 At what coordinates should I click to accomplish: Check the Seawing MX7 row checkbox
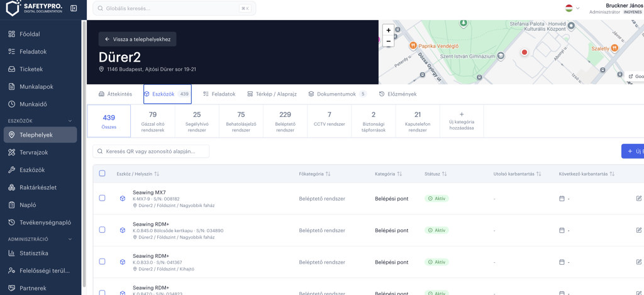pos(103,198)
